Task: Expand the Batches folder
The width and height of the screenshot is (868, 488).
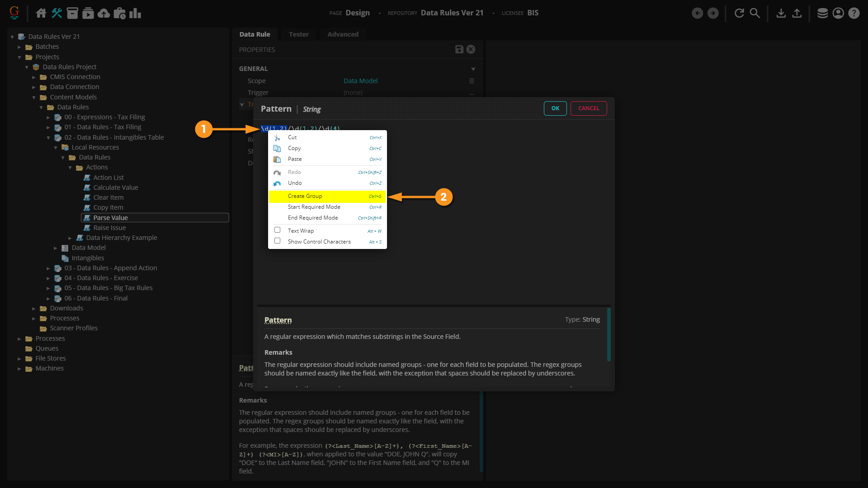Action: 19,47
